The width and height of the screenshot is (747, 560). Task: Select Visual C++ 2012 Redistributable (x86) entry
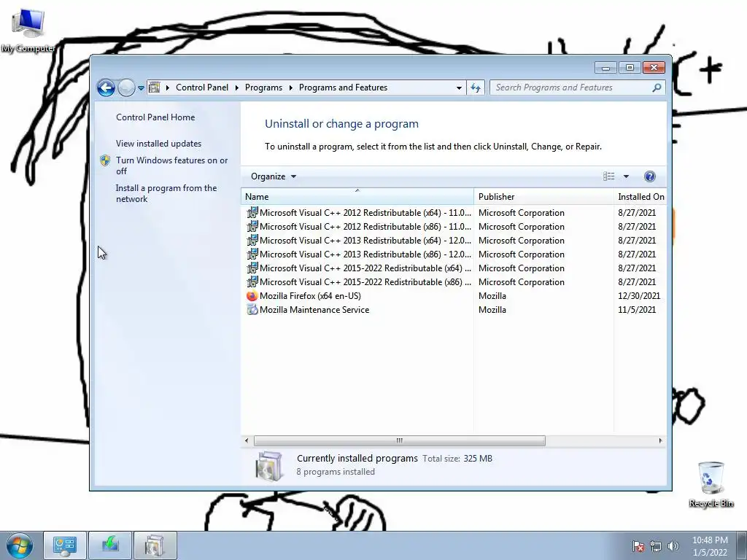(454, 227)
